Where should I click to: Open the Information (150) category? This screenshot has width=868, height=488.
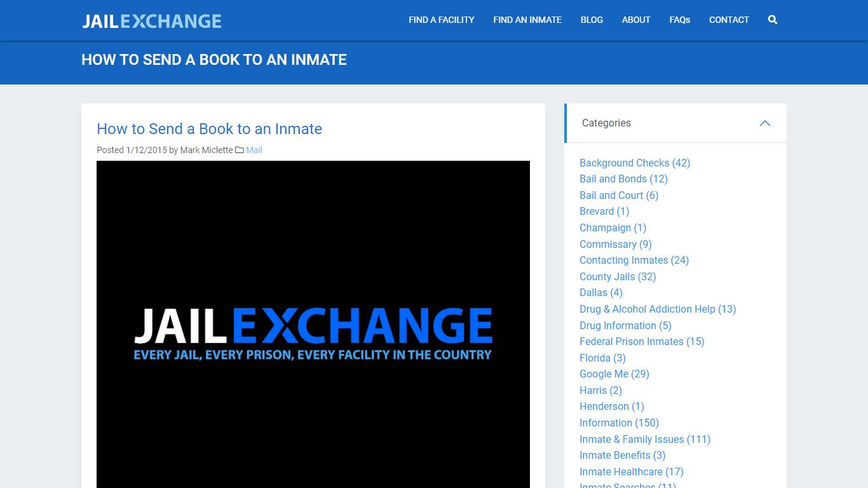pos(619,423)
